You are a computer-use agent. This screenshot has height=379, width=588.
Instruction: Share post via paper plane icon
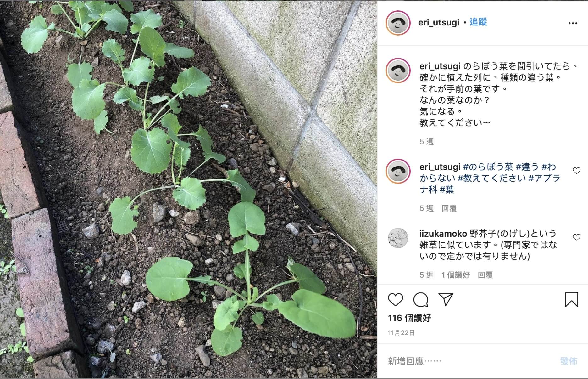click(446, 299)
